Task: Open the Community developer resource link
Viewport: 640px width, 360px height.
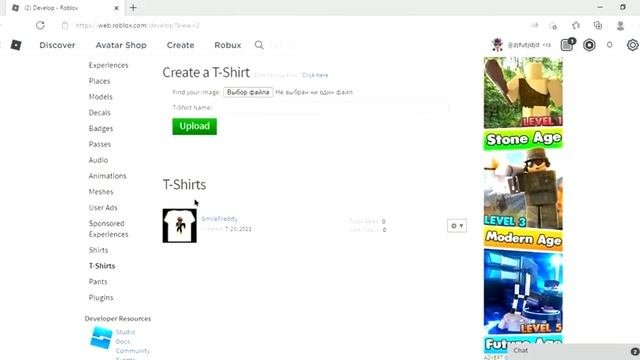Action: 133,351
